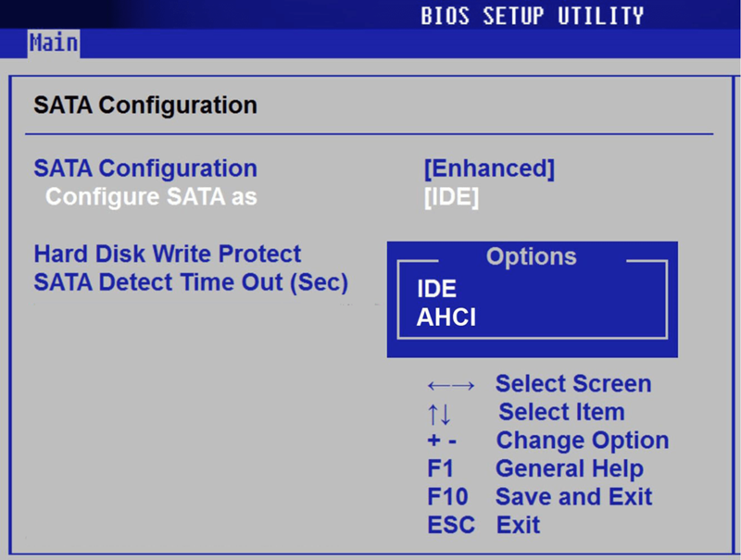The height and width of the screenshot is (560, 741).
Task: Choose AHCI from the Options list
Action: click(446, 317)
